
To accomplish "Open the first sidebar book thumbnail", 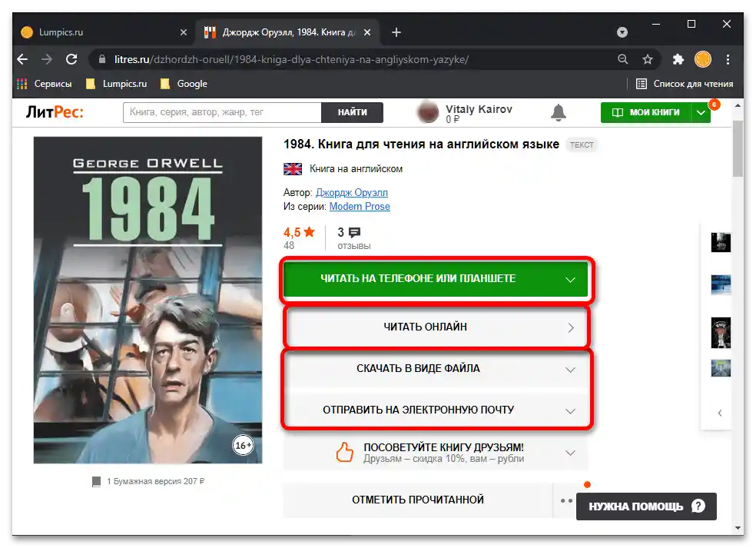I will pyautogui.click(x=721, y=242).
